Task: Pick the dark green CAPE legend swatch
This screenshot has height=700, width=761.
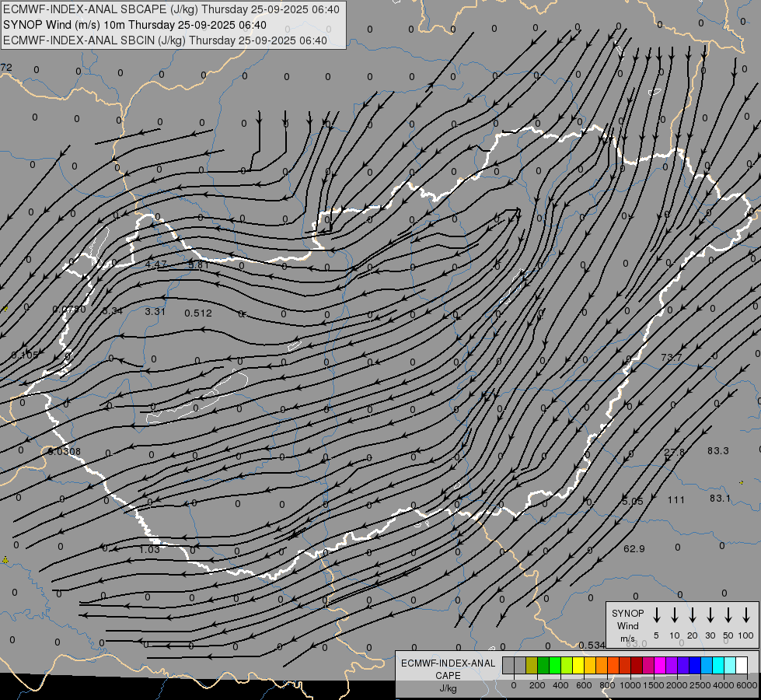Action: pyautogui.click(x=543, y=665)
